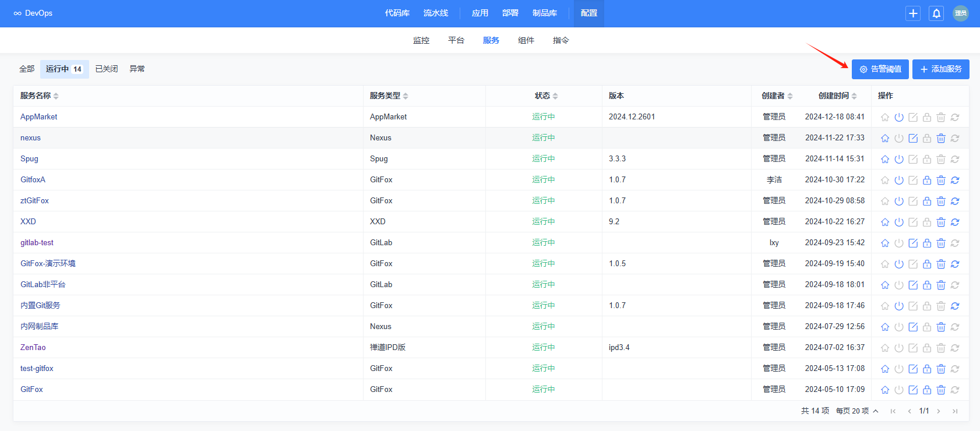
Task: Click the refresh icon in XXD row
Action: point(955,222)
